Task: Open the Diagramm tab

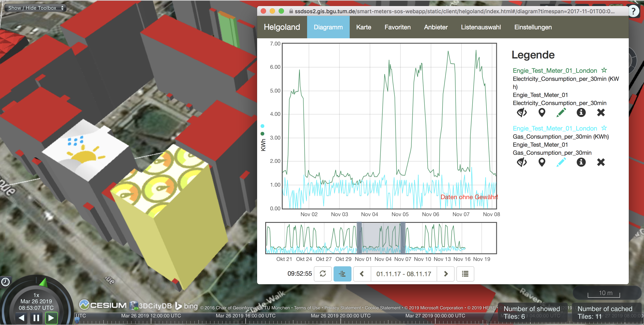Action: tap(328, 27)
